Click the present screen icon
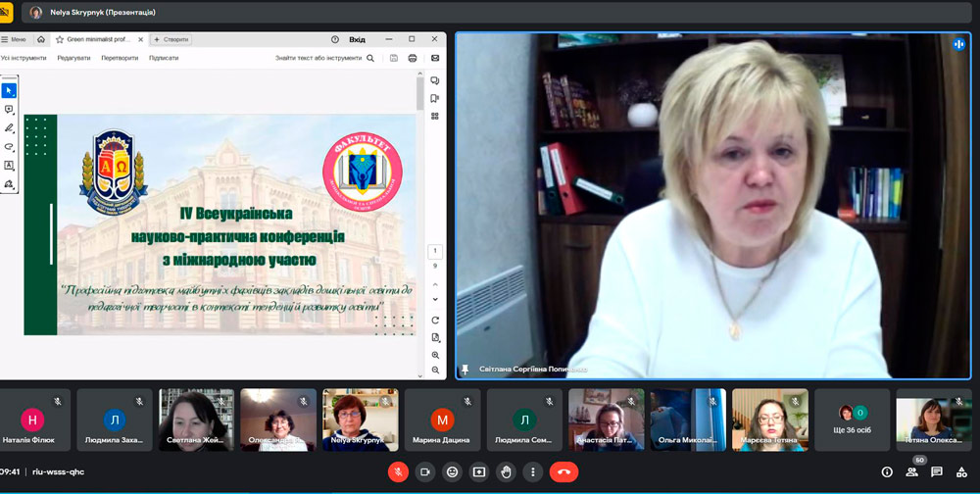 479,471
